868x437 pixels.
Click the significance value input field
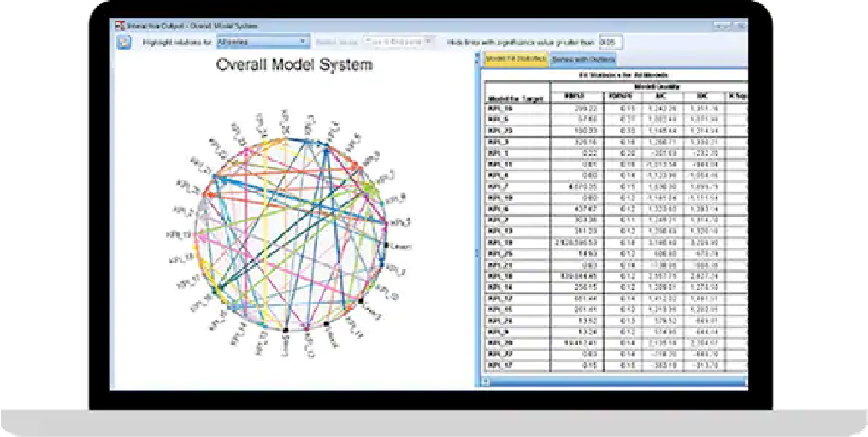tap(611, 41)
